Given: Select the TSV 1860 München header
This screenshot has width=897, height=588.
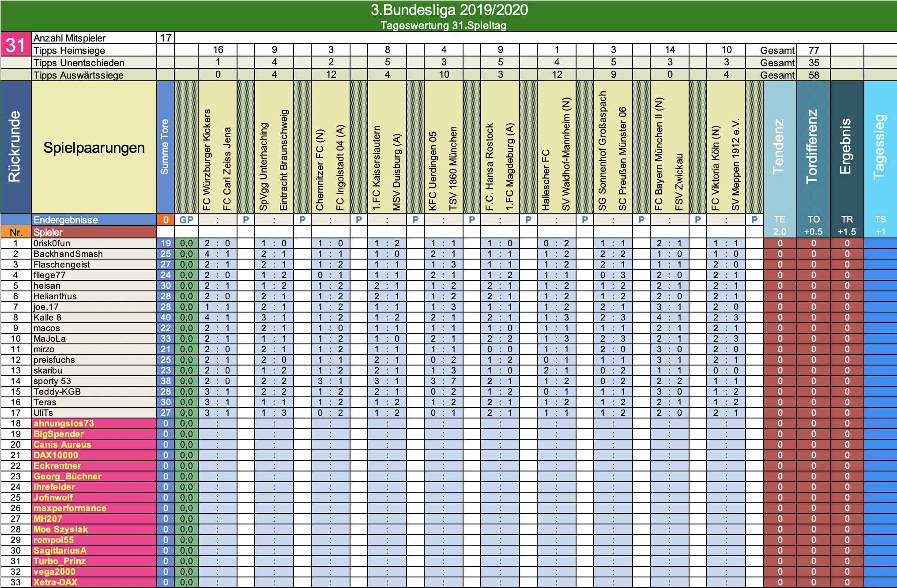Looking at the screenshot, I should point(453,169).
